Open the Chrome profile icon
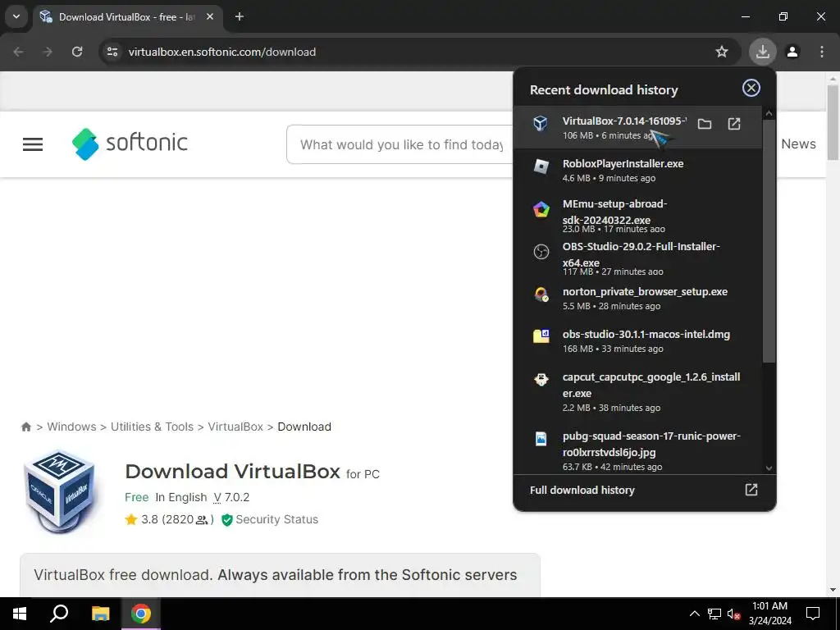 point(792,52)
